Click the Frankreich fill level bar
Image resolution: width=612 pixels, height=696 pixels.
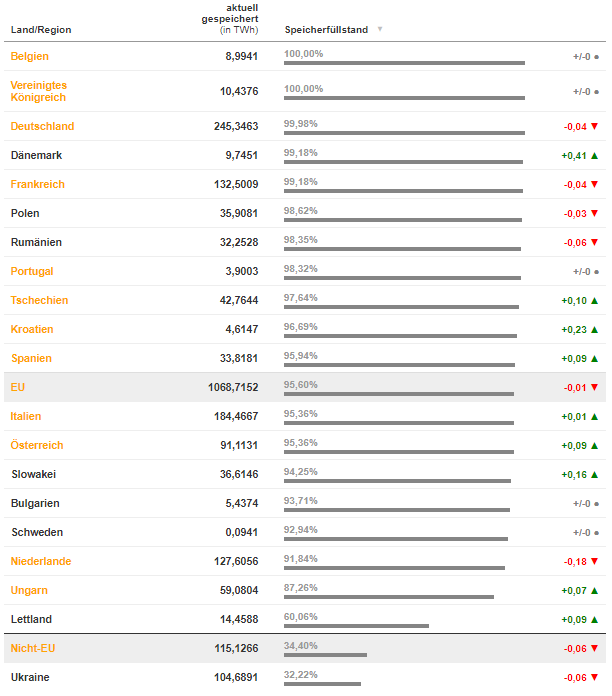point(403,191)
